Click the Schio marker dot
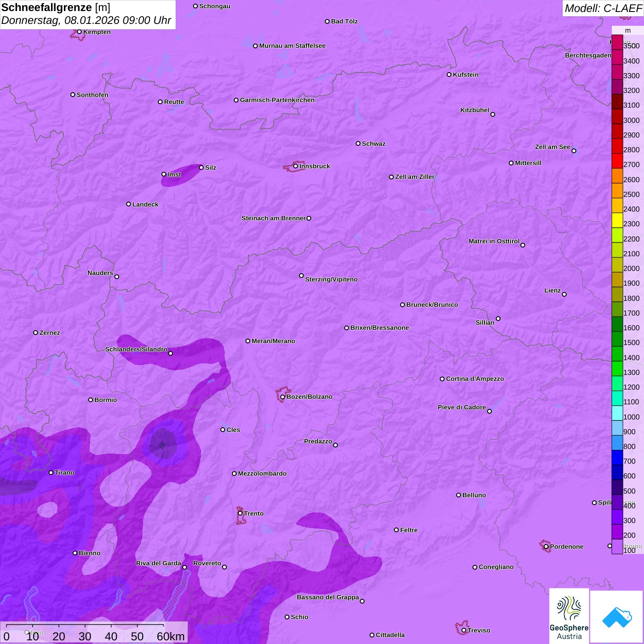The width and height of the screenshot is (644, 644). (x=287, y=617)
